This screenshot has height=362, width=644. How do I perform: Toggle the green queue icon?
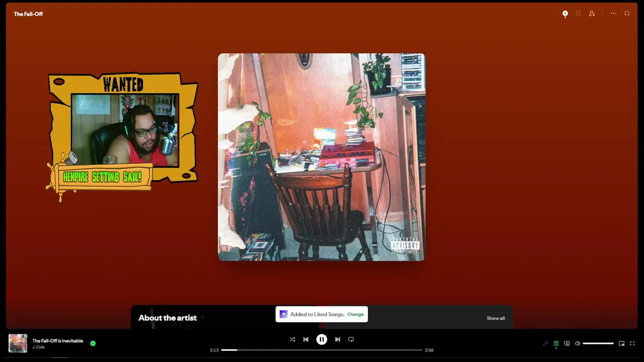tap(556, 343)
